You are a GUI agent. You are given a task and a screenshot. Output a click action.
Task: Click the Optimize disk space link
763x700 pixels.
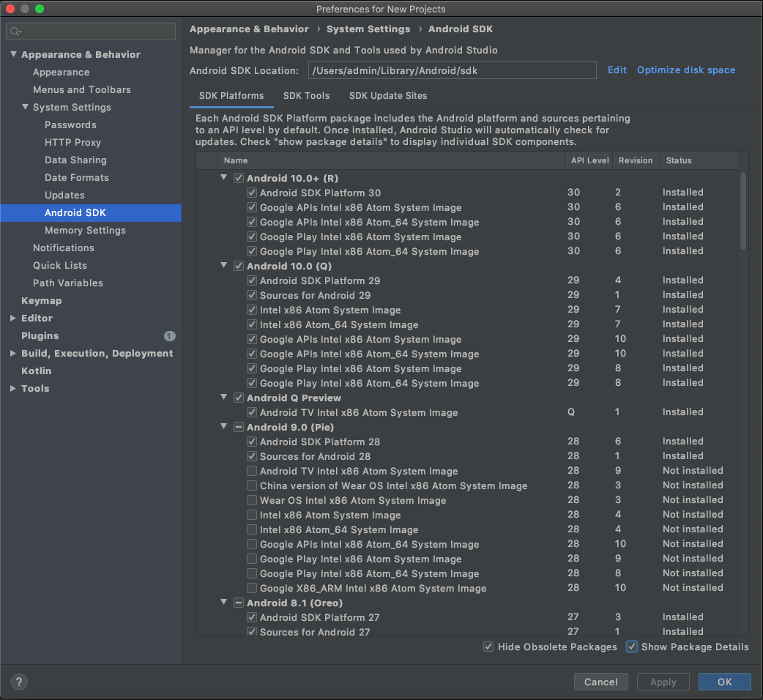(x=685, y=70)
